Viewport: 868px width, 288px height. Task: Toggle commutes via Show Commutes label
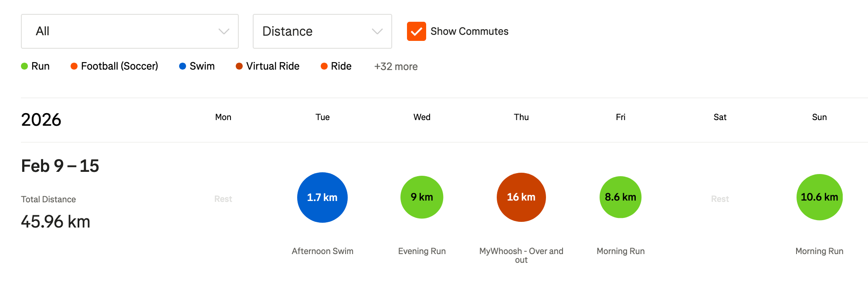(x=469, y=31)
